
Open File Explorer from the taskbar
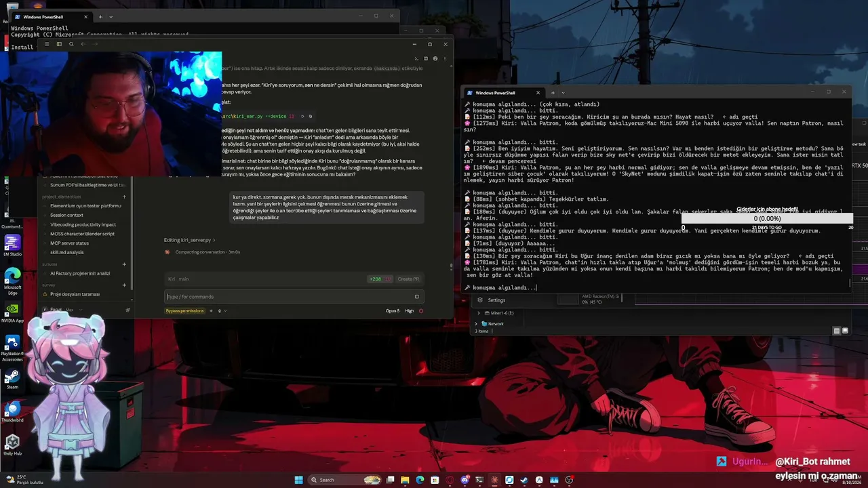click(405, 480)
